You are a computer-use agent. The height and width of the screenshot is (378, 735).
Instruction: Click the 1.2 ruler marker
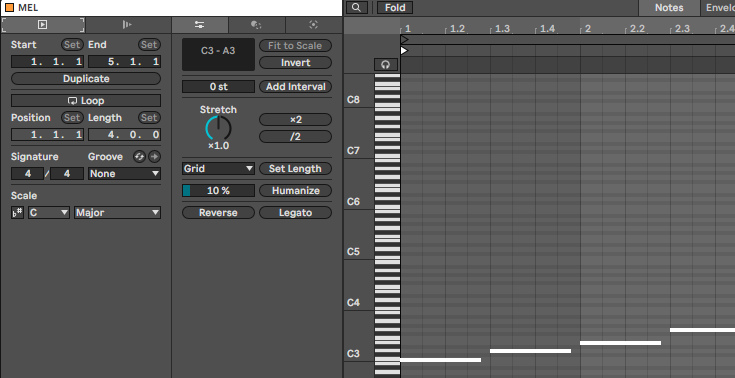[x=457, y=29]
